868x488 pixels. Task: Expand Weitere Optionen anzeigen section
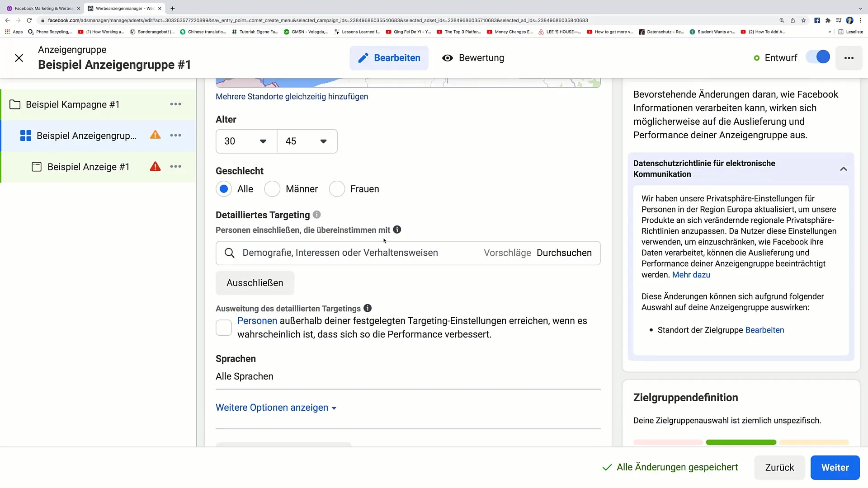(277, 408)
